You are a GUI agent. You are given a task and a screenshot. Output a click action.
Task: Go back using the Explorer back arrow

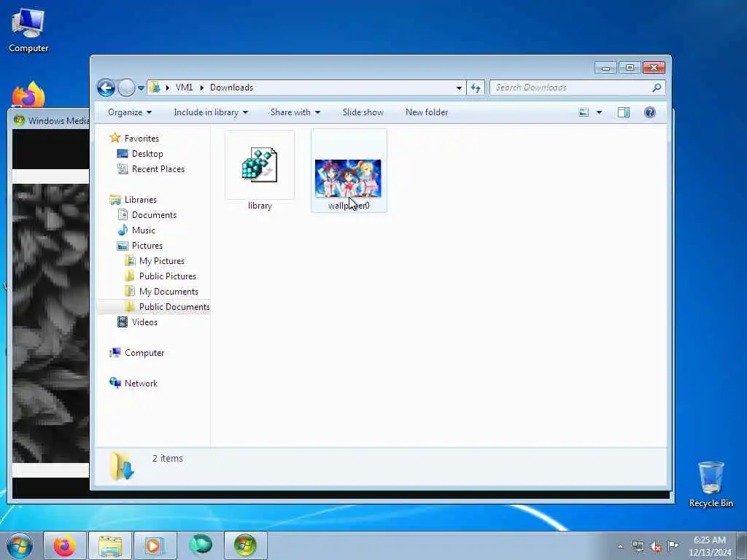point(106,87)
